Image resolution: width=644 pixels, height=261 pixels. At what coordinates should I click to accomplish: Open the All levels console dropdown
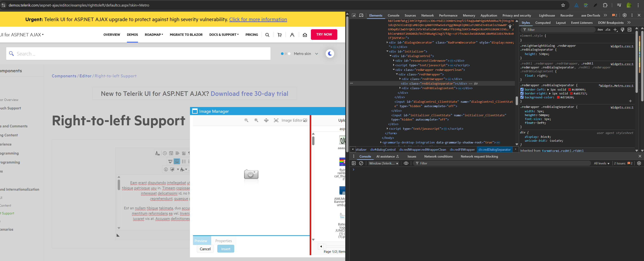(602, 163)
